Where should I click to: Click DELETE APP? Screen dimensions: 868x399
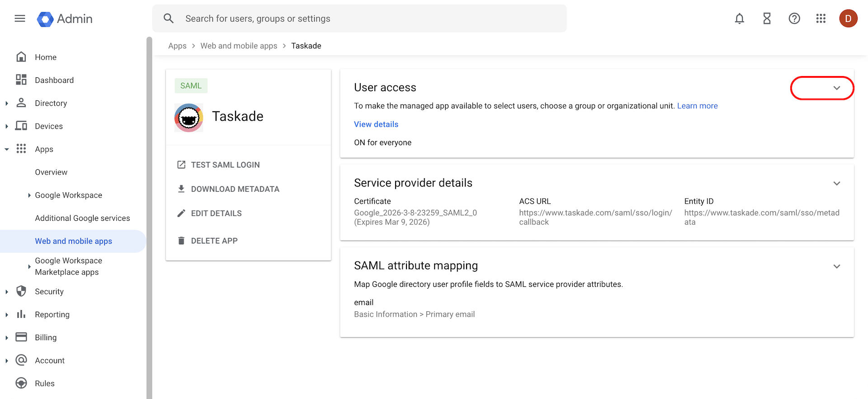tap(214, 241)
